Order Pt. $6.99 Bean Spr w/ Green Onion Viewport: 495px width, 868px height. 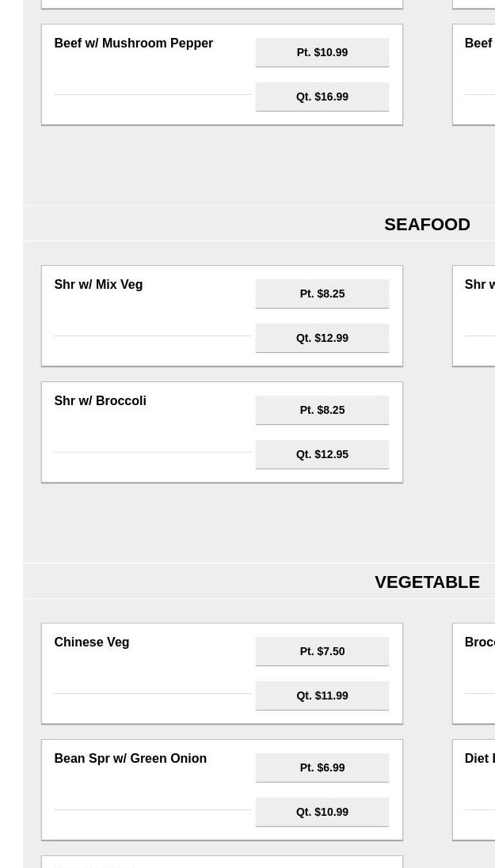pos(322,768)
